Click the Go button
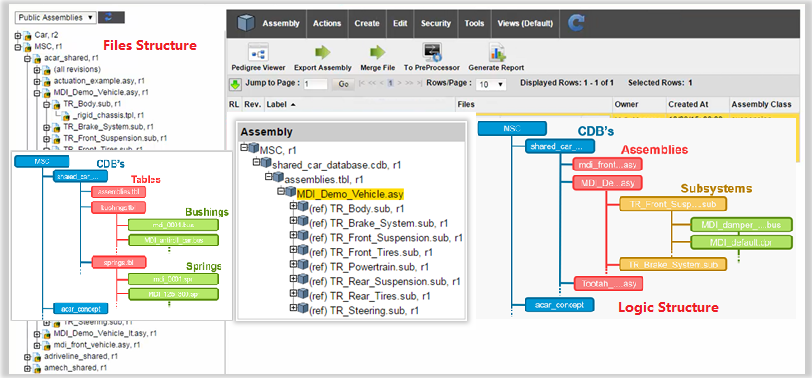The image size is (812, 378). (x=343, y=84)
